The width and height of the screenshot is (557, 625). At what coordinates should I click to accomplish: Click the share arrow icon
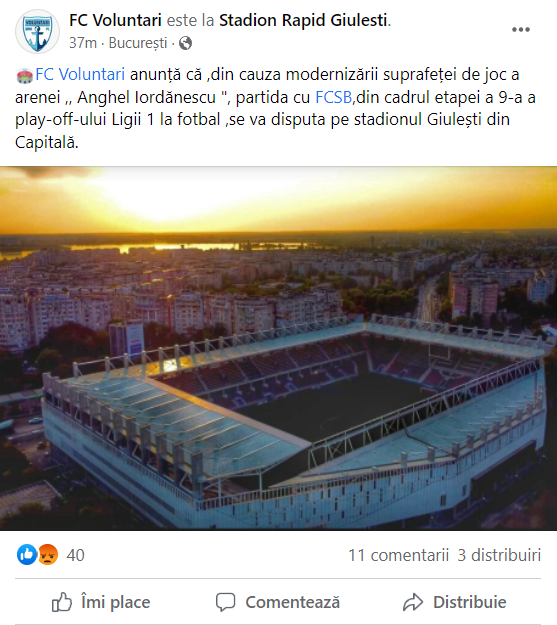tap(413, 602)
